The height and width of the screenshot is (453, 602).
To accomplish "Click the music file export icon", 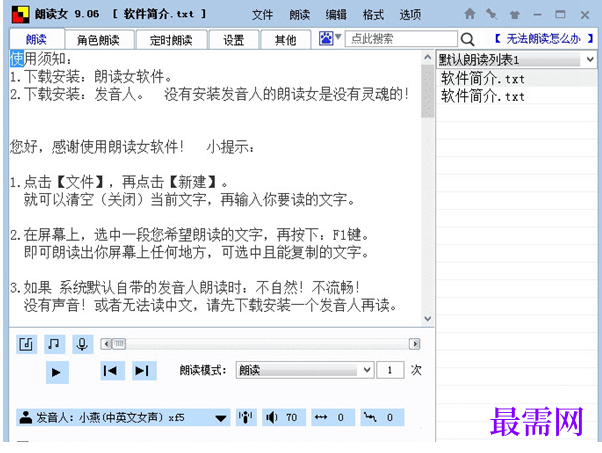I will coord(26,344).
